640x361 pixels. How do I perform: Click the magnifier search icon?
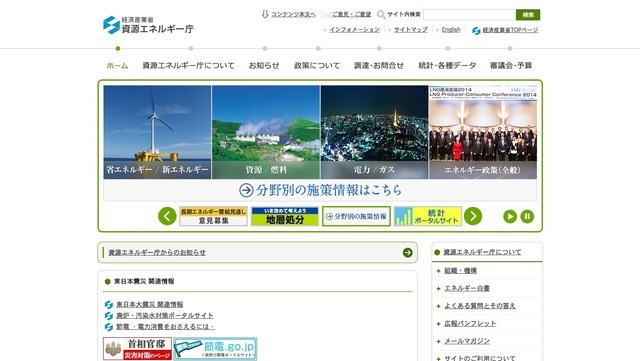pyautogui.click(x=381, y=15)
